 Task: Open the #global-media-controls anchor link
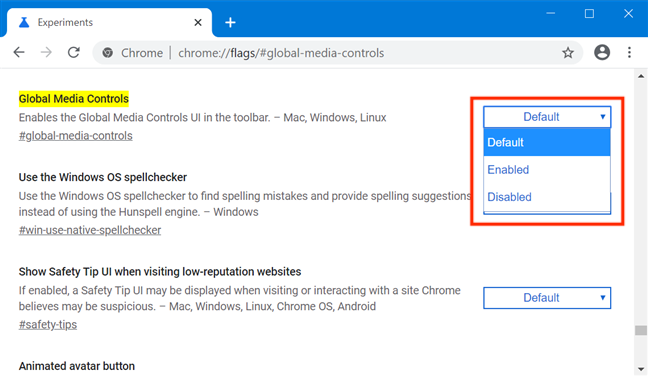tap(76, 136)
